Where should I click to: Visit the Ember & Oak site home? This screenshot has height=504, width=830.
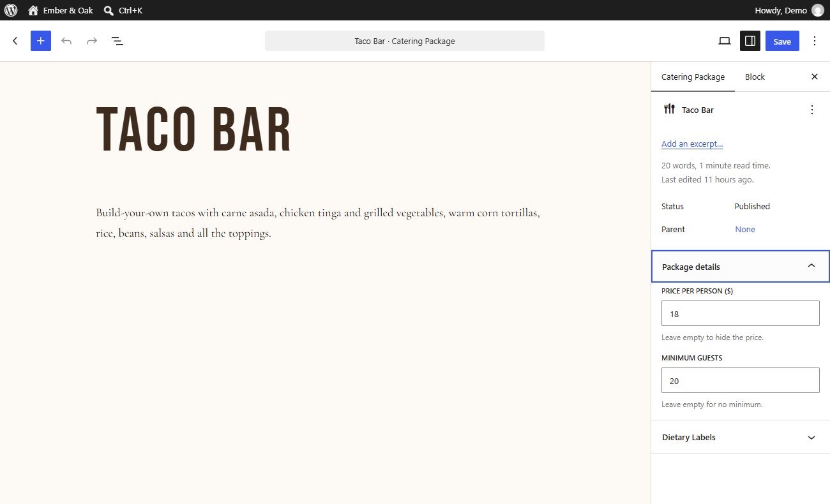pos(61,10)
